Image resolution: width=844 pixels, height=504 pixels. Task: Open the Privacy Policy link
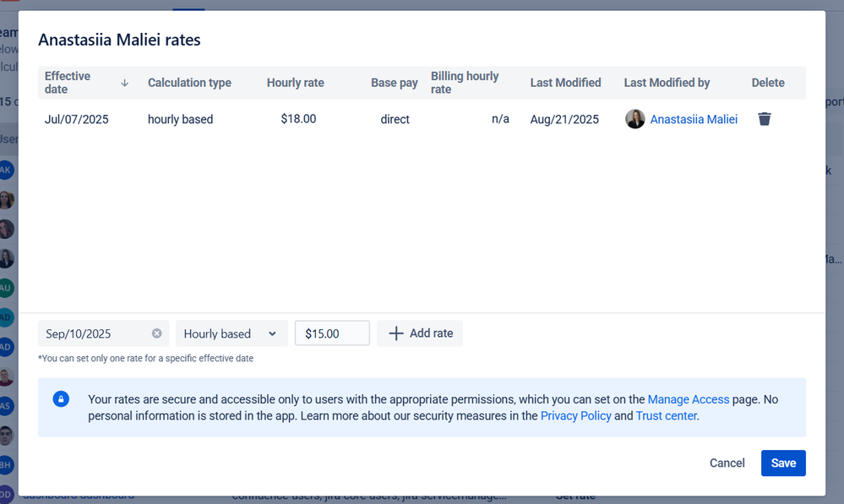tap(575, 415)
